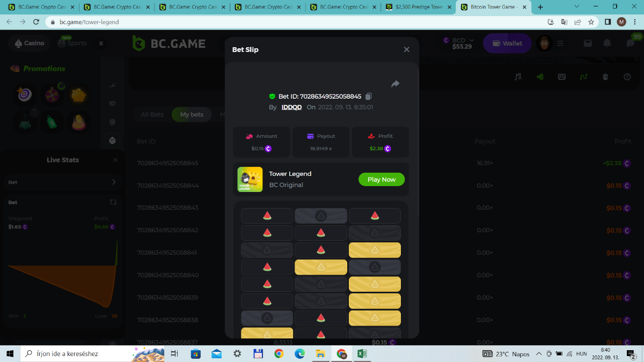Image resolution: width=644 pixels, height=362 pixels.
Task: Click the Tower Legend game thumbnail
Action: pyautogui.click(x=250, y=180)
